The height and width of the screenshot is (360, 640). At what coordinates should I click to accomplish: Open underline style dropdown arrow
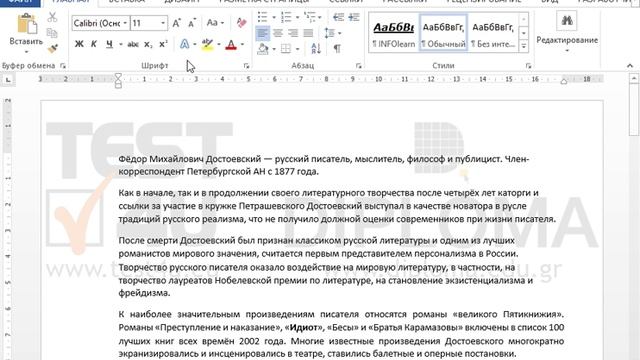point(121,44)
